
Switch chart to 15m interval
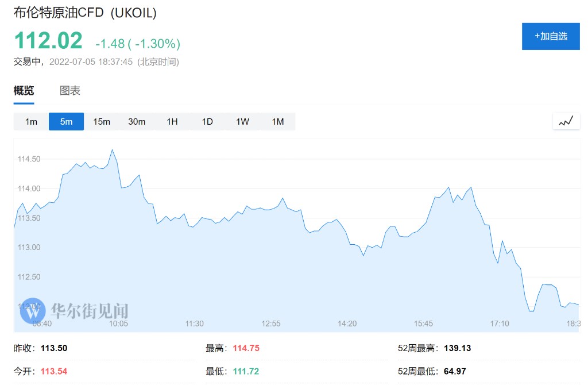[x=102, y=121]
